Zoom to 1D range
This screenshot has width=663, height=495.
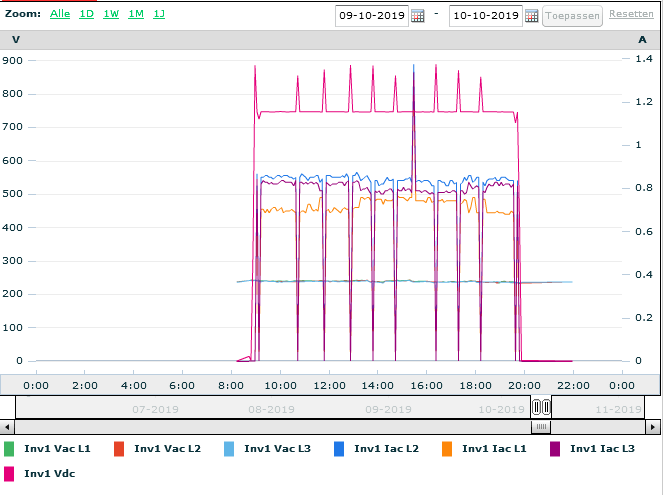[x=87, y=14]
